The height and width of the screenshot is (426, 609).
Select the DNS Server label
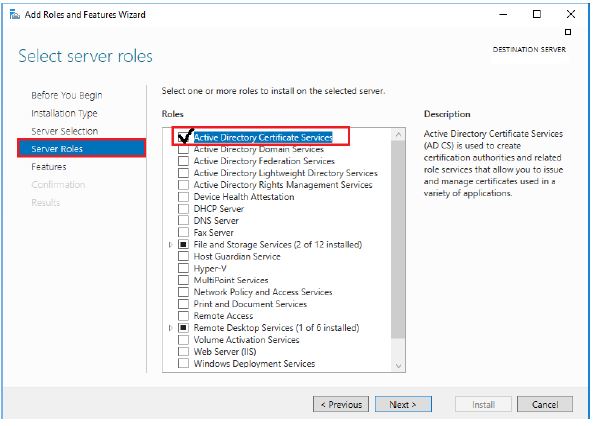[x=216, y=221]
